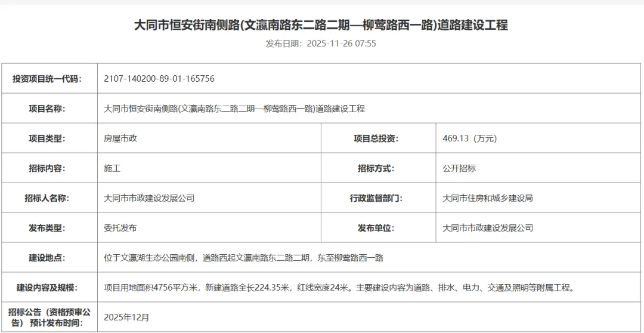Select the 发布单位 label
Viewport: 644px width, 333px height.
tap(376, 228)
